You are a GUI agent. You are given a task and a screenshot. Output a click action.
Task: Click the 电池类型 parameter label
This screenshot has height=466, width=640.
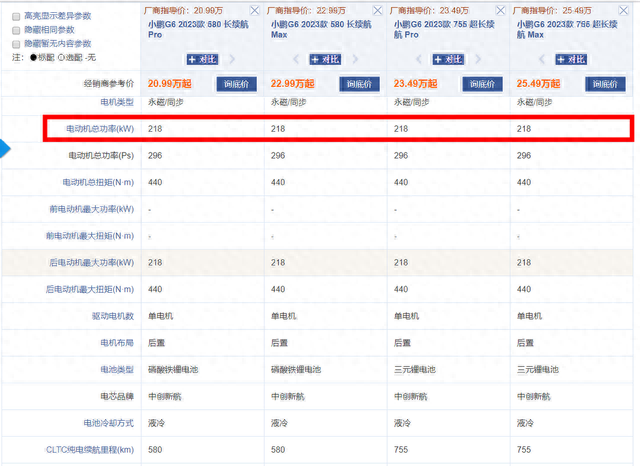[117, 370]
